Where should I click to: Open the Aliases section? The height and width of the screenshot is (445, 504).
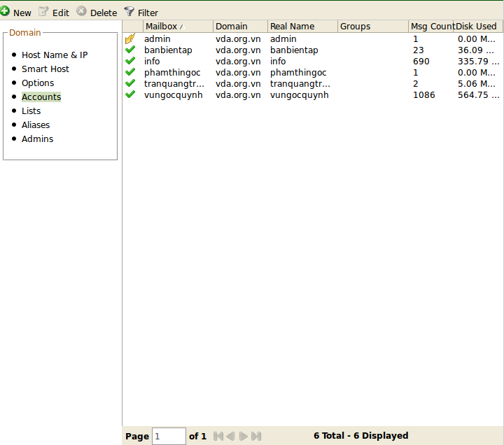pyautogui.click(x=36, y=125)
